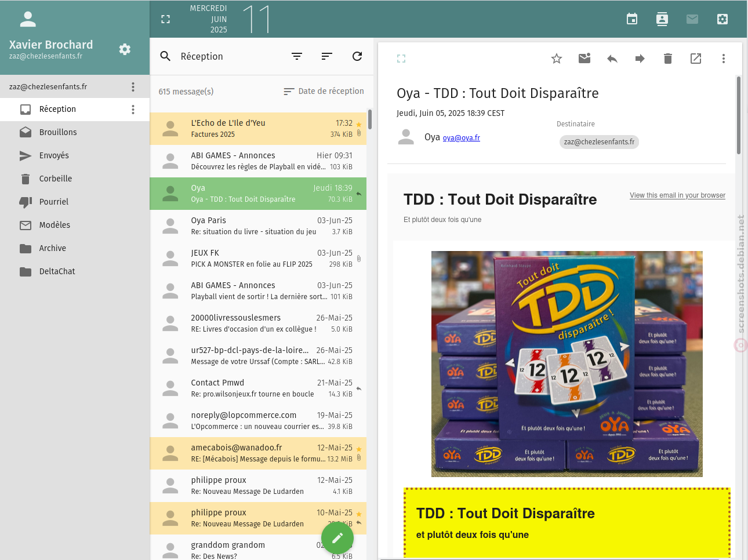Open the Réception folder options menu
The image size is (748, 560).
click(133, 110)
